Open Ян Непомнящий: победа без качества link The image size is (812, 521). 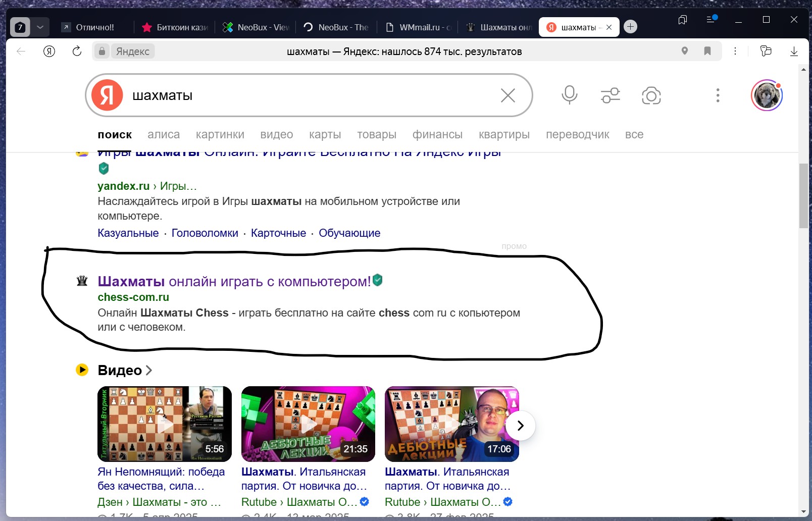click(x=161, y=479)
